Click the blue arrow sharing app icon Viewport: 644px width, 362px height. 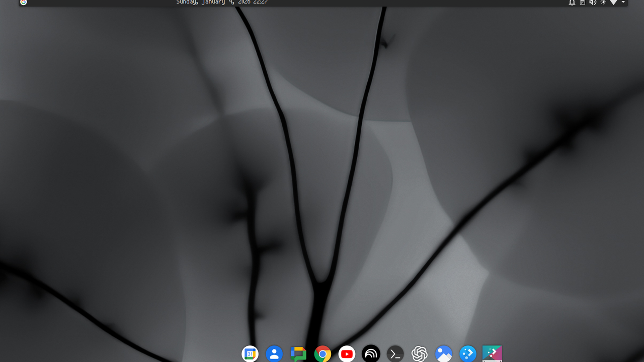[x=467, y=353]
